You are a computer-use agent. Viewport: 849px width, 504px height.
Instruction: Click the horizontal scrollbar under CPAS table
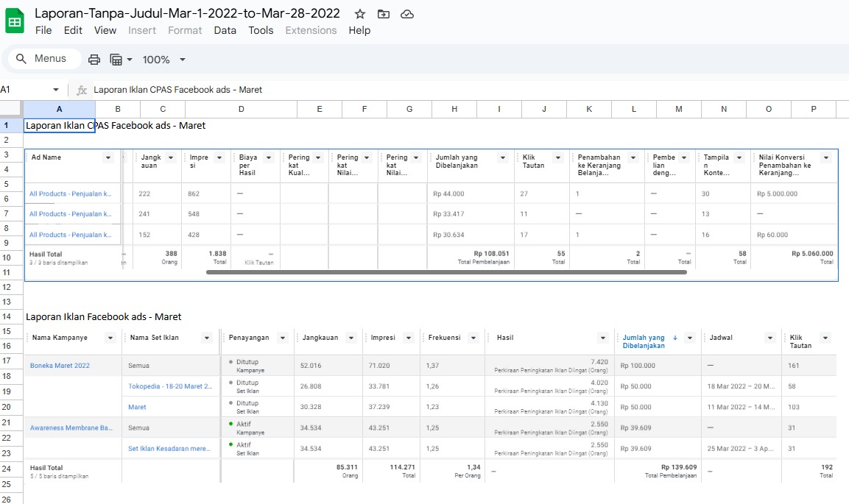pyautogui.click(x=445, y=272)
